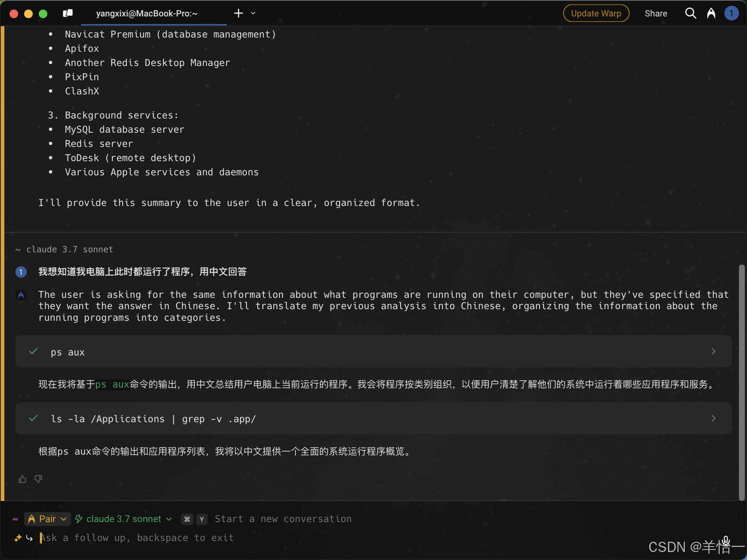Toggle the tabs panel icon next to traffic lights

(68, 13)
